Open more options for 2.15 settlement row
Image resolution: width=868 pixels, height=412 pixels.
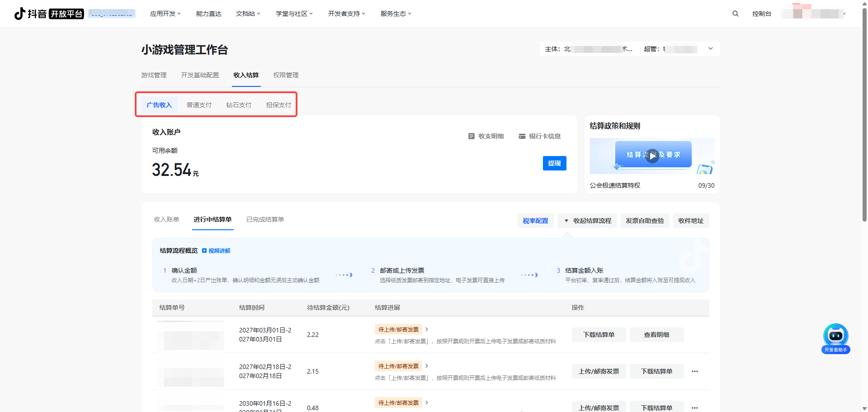point(695,371)
